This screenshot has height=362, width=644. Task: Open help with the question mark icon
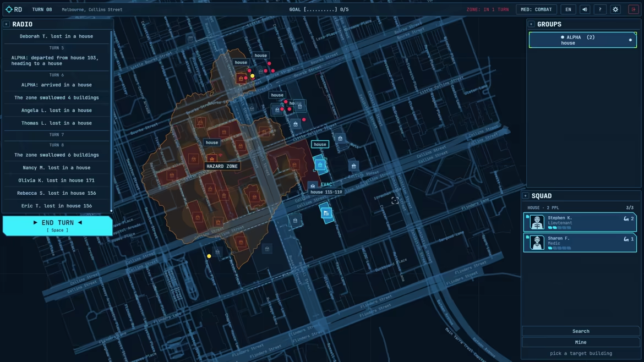pyautogui.click(x=600, y=9)
